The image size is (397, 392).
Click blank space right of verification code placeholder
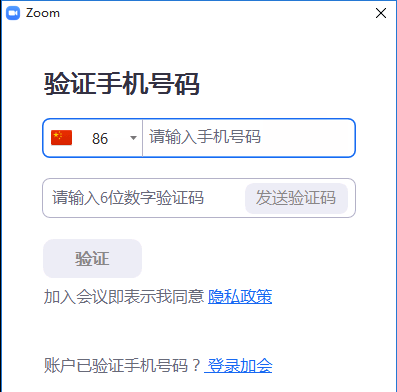click(x=224, y=198)
